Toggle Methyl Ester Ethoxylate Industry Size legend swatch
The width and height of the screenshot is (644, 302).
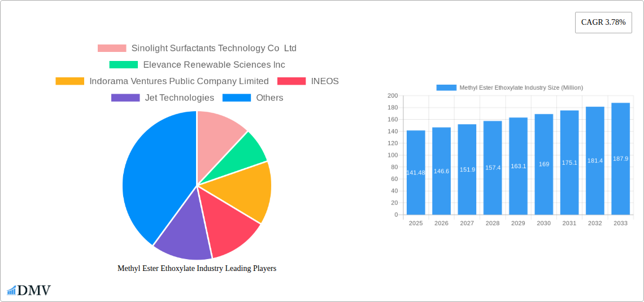tap(446, 87)
